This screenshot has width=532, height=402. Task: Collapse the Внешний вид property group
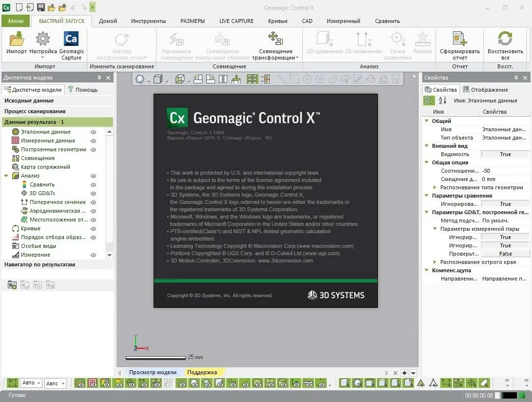(427, 146)
